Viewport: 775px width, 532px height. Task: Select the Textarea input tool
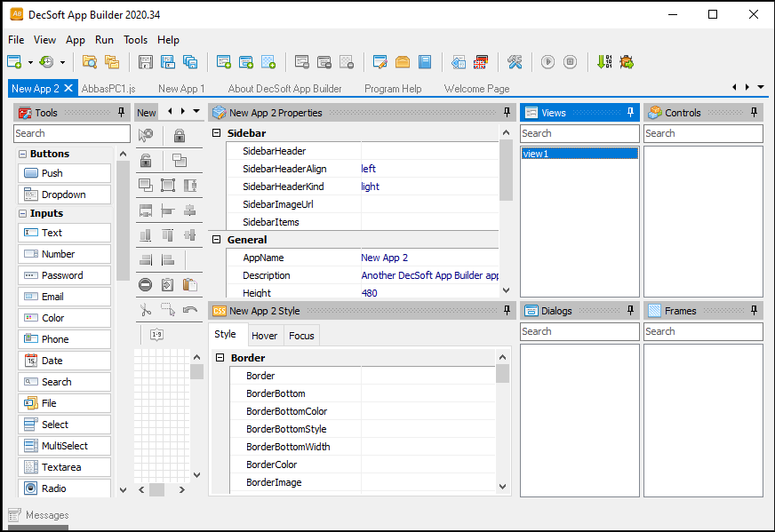64,467
